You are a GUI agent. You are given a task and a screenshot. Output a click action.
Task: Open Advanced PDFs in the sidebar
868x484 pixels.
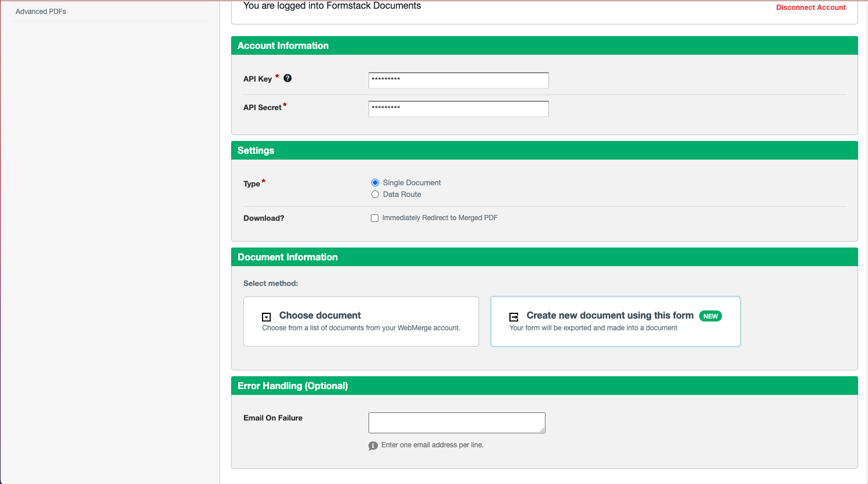pyautogui.click(x=41, y=12)
